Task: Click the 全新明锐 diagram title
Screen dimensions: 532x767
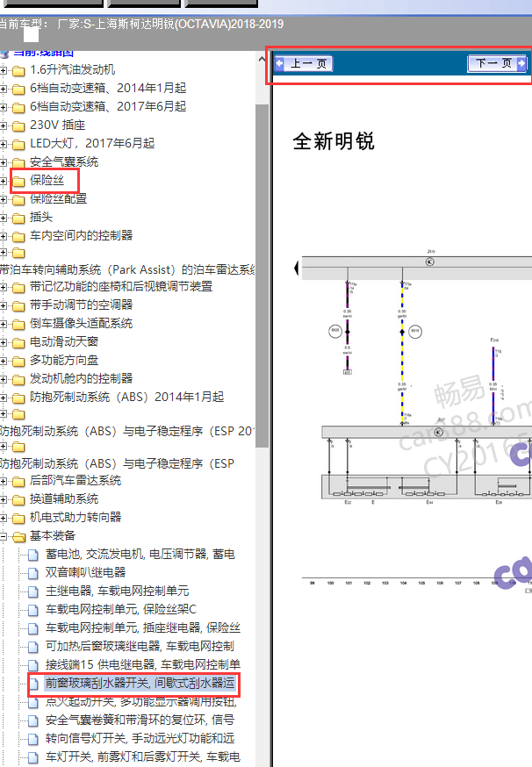Action: coord(334,141)
